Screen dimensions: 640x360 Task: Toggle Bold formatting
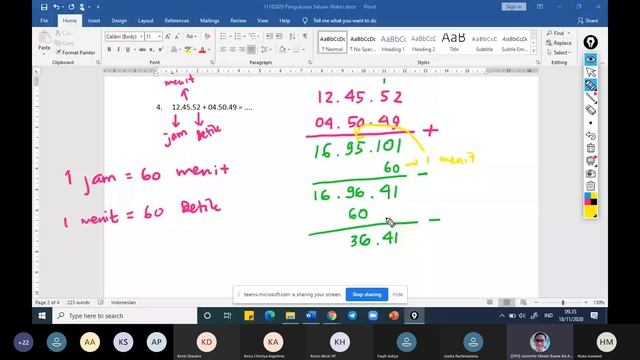pos(109,49)
